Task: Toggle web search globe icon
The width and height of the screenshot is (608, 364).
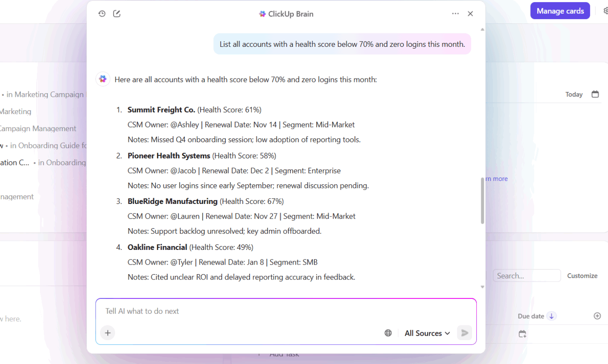Action: tap(388, 333)
